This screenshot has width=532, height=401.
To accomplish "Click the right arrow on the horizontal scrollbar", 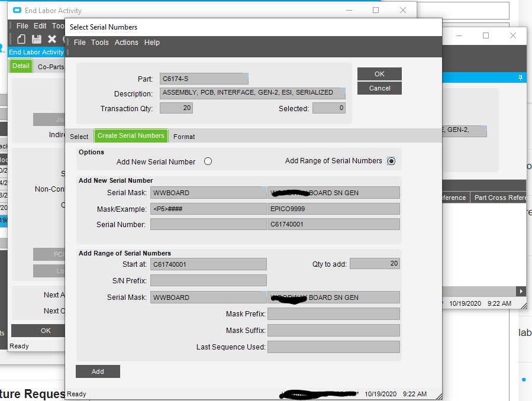I will coord(521,291).
